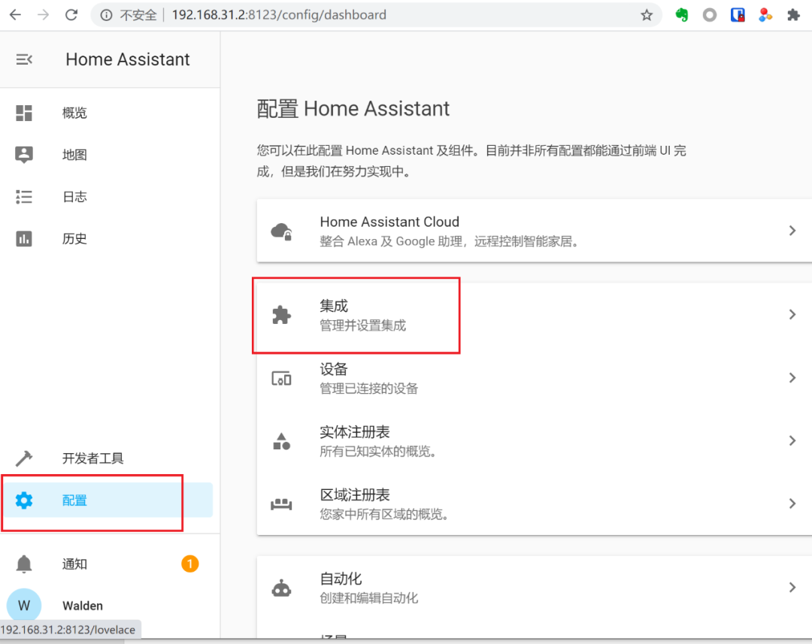812x644 pixels.
Task: Open the 概览 sidebar item
Action: pos(110,113)
